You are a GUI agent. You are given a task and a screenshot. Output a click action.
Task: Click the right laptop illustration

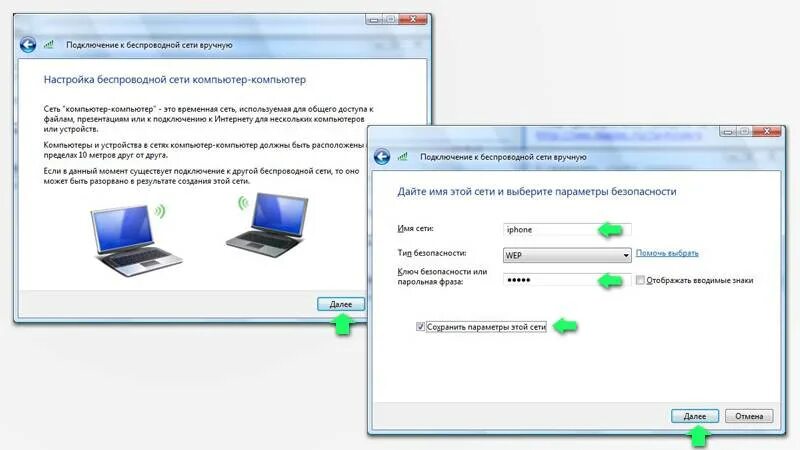(267, 224)
